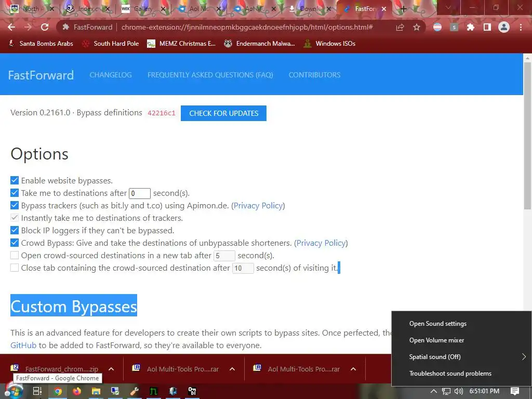Viewport: 532px width, 399px height.
Task: Open the Chrome profile avatar menu
Action: tap(504, 27)
